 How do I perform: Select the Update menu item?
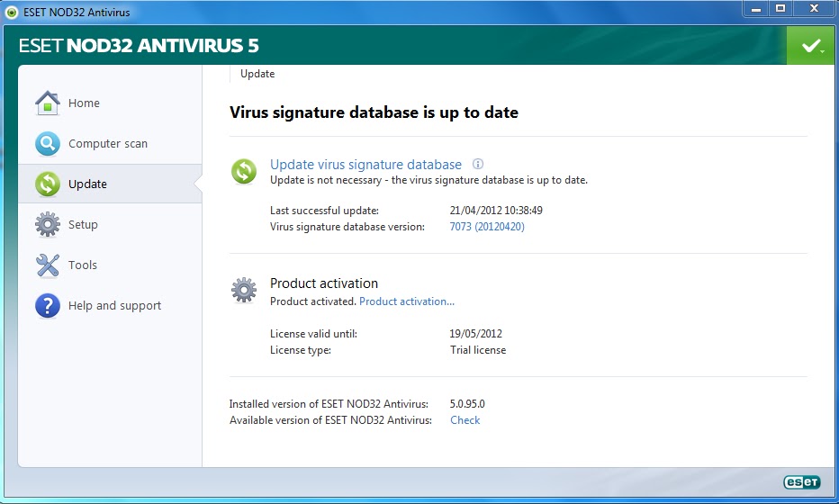(110, 184)
